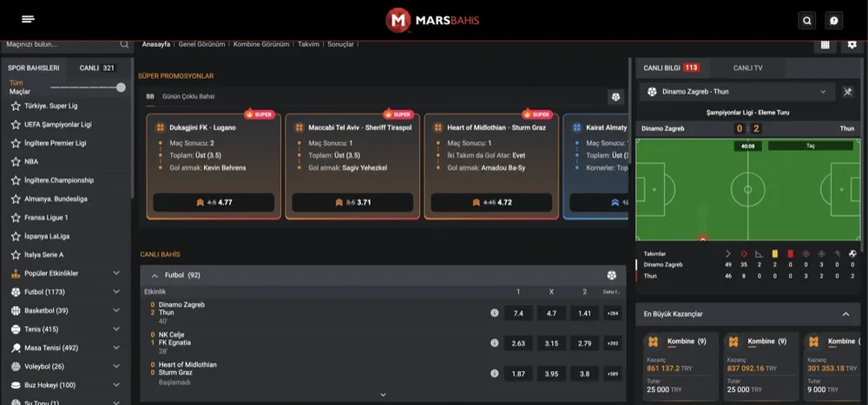Open Genel Görünüm link
The width and height of the screenshot is (868, 405).
pos(201,44)
